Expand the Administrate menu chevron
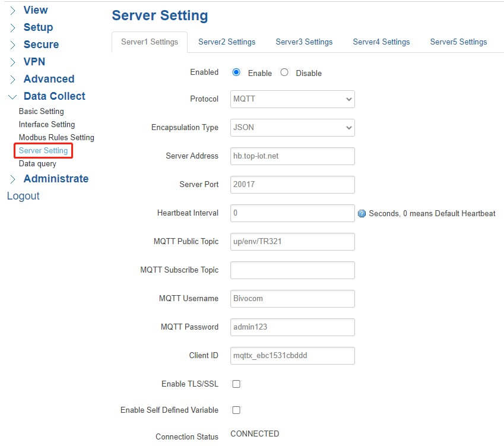The width and height of the screenshot is (504, 446). pos(12,179)
